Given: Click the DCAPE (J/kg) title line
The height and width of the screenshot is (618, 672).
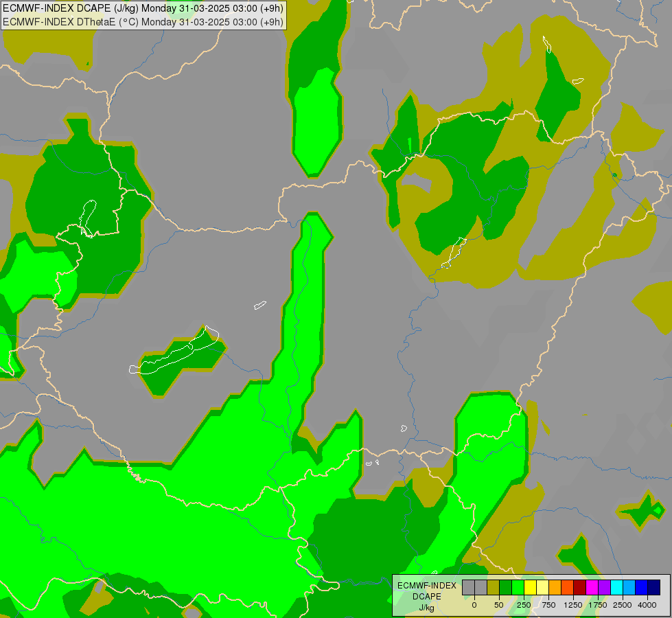Looking at the screenshot, I should (x=143, y=8).
